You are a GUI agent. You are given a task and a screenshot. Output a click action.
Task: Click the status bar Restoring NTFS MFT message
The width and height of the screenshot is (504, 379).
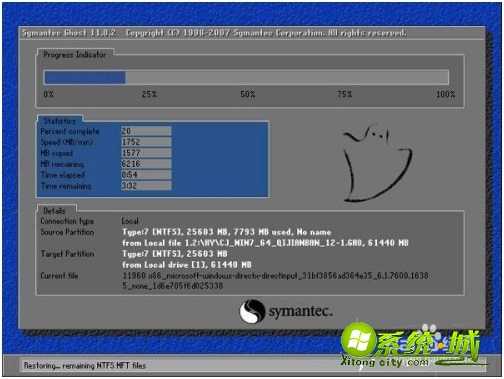[85, 366]
